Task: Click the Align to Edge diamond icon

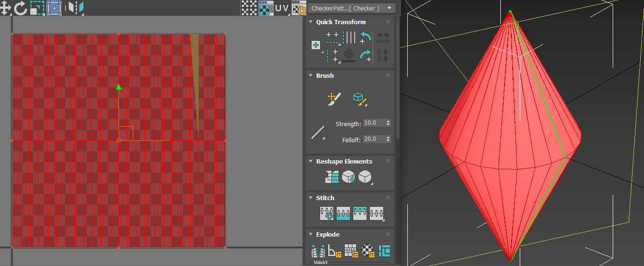Action: pos(350,55)
